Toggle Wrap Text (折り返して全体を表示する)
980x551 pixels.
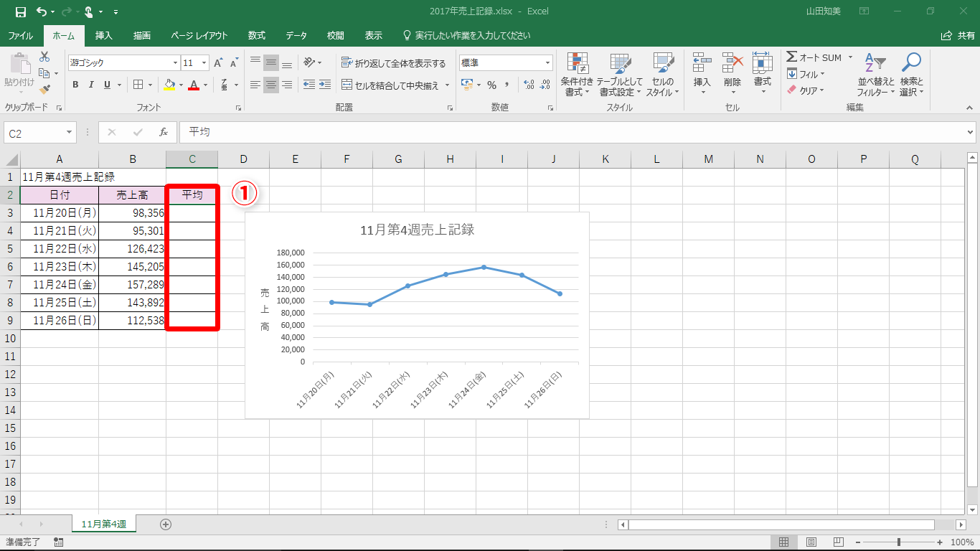[x=394, y=63]
